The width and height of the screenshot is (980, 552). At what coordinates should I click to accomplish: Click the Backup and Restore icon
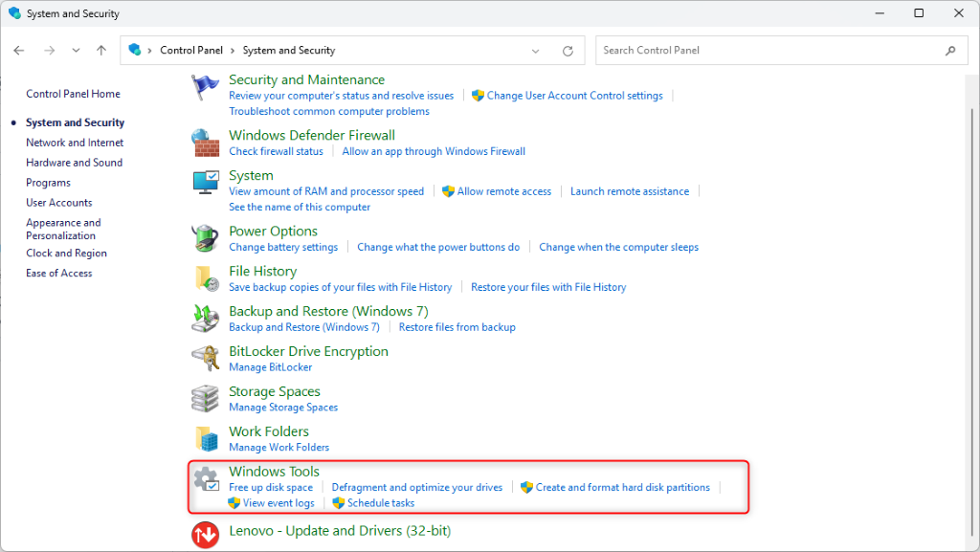click(x=205, y=319)
